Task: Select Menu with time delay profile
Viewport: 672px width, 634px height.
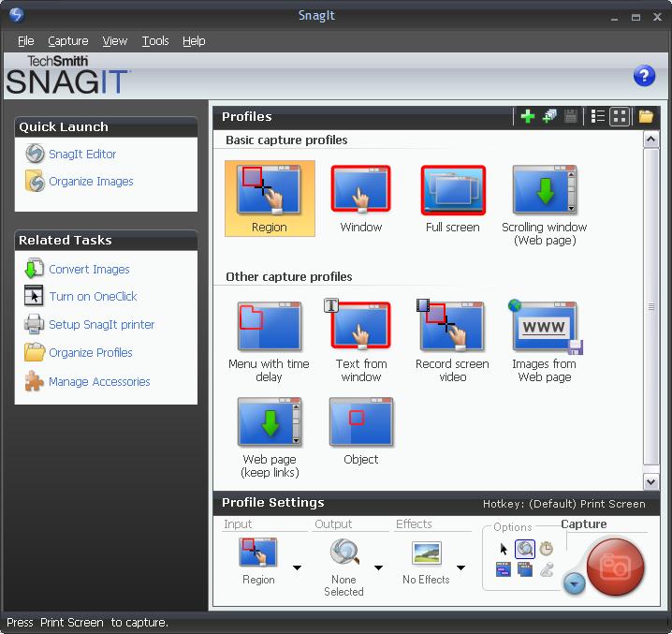Action: click(x=270, y=342)
